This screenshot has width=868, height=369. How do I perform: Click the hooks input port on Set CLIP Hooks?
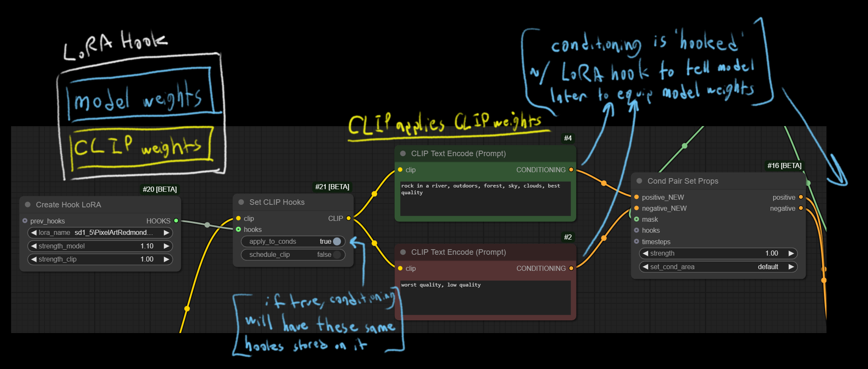(x=238, y=229)
